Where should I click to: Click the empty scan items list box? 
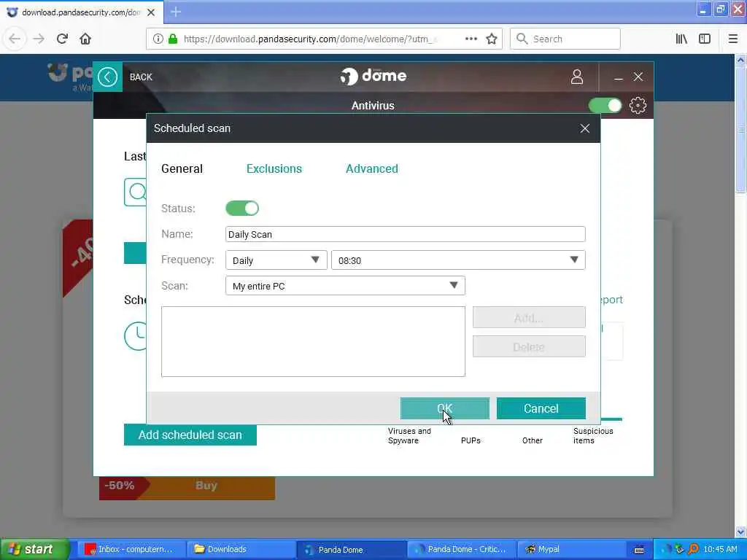[x=313, y=341]
